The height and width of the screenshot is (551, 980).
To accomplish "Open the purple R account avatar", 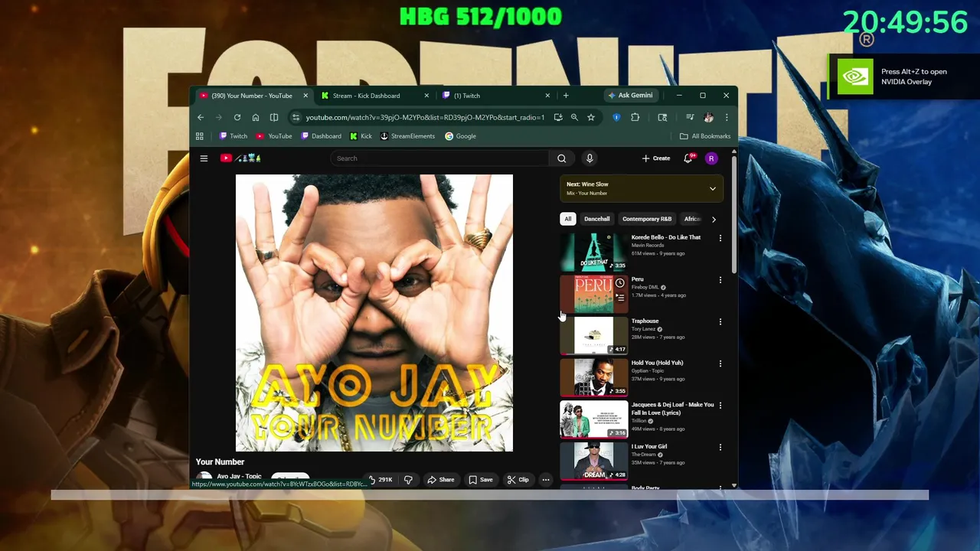I will (711, 158).
